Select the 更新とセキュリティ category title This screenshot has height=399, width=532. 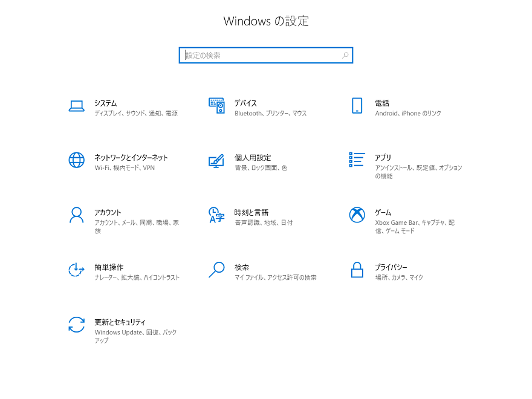[120, 322]
